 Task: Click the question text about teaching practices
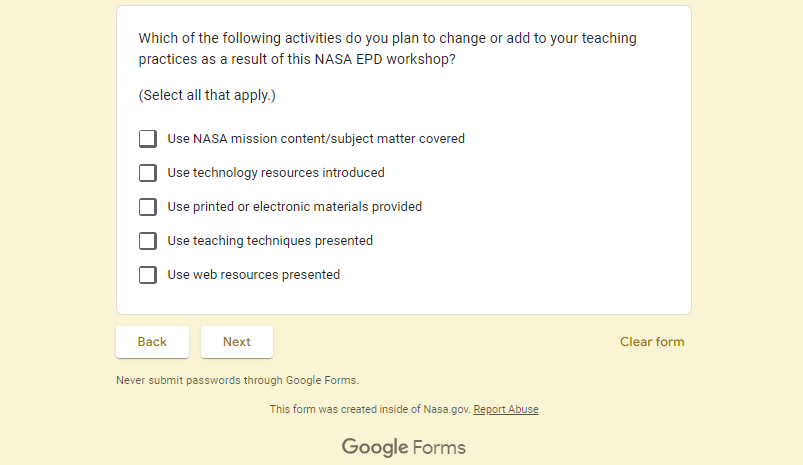(387, 49)
